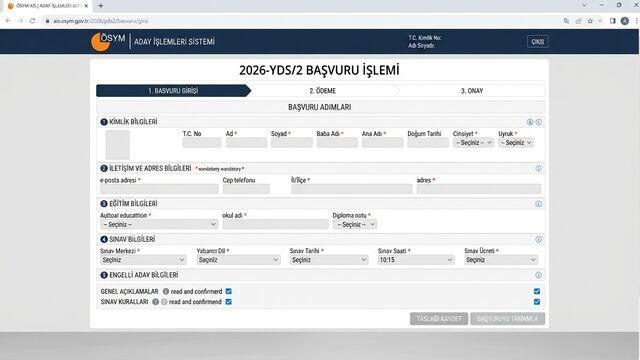Screen dimensions: 640x360
Task: Click the Taslağı Kaydet button
Action: click(439, 319)
